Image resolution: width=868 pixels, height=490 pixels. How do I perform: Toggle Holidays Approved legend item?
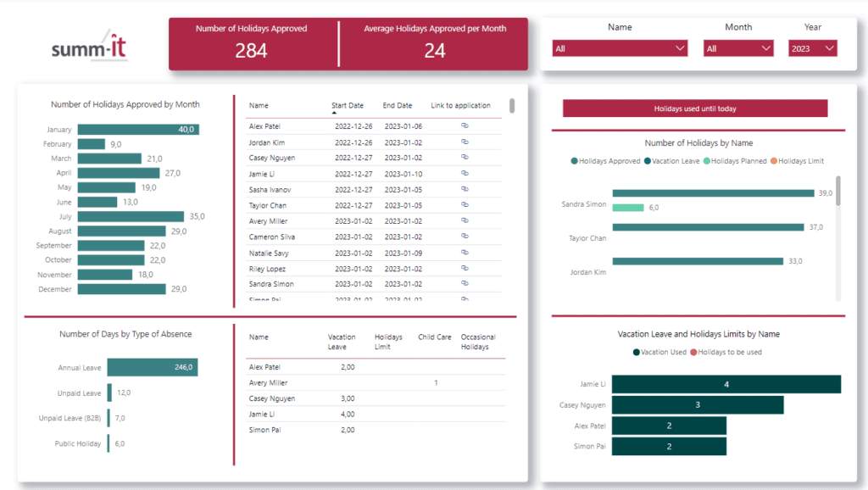605,161
